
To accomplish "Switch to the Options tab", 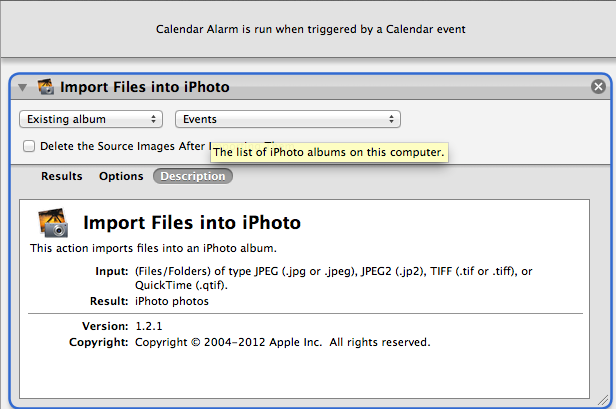I will [x=121, y=176].
